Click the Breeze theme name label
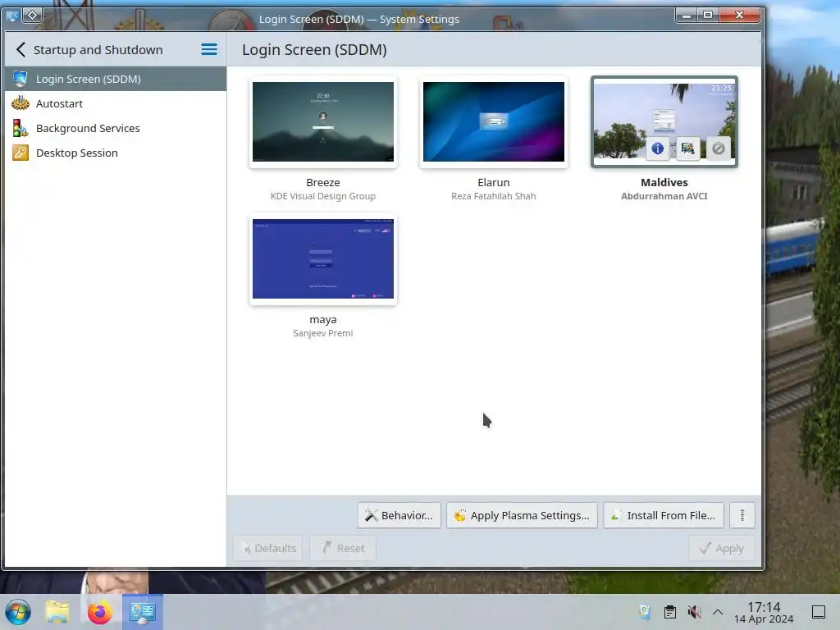Image resolution: width=840 pixels, height=630 pixels. pyautogui.click(x=323, y=182)
